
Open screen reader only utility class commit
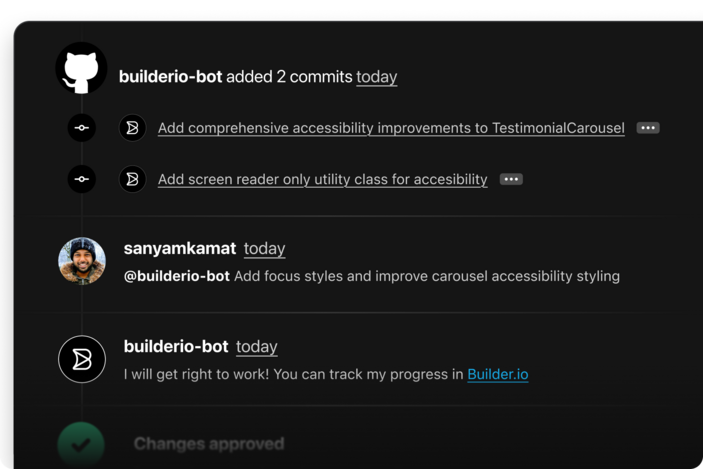(x=322, y=179)
